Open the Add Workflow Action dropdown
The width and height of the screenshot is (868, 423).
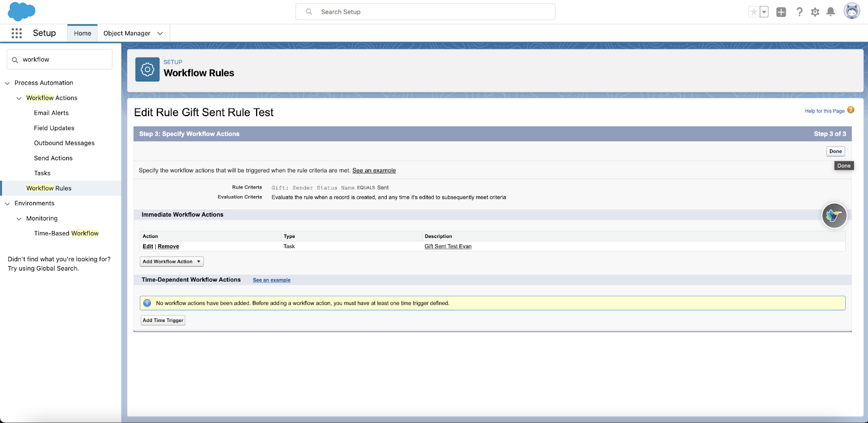coord(172,262)
